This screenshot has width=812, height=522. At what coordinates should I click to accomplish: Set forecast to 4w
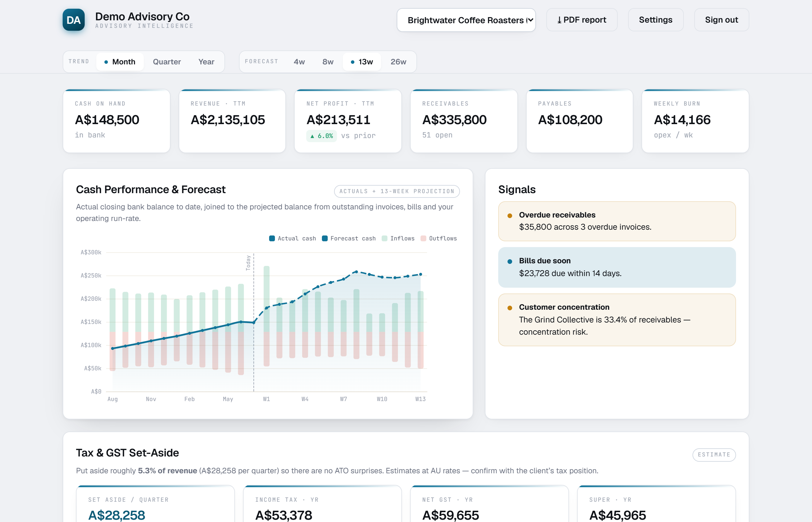pos(299,62)
